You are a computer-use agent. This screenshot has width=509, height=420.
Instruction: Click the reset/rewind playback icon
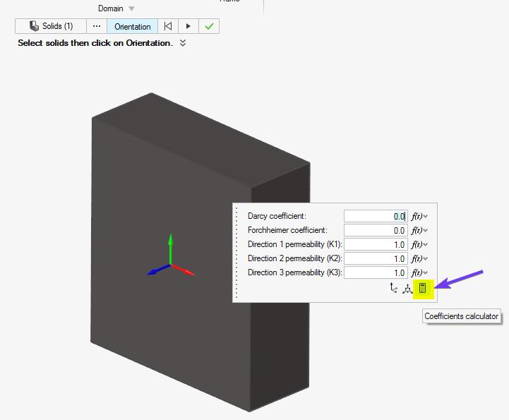pos(168,26)
